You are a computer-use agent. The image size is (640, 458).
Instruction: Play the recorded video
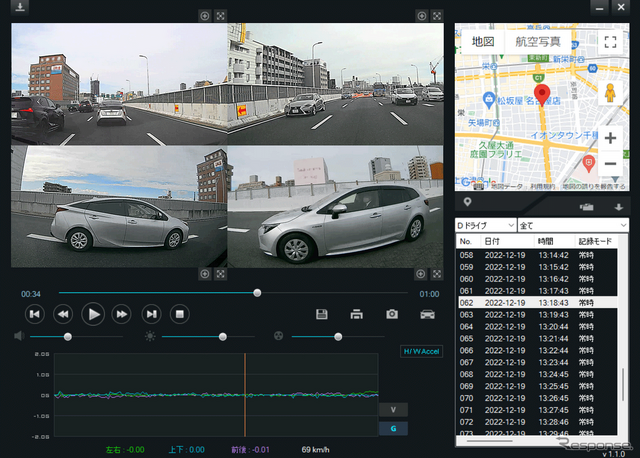coord(93,314)
